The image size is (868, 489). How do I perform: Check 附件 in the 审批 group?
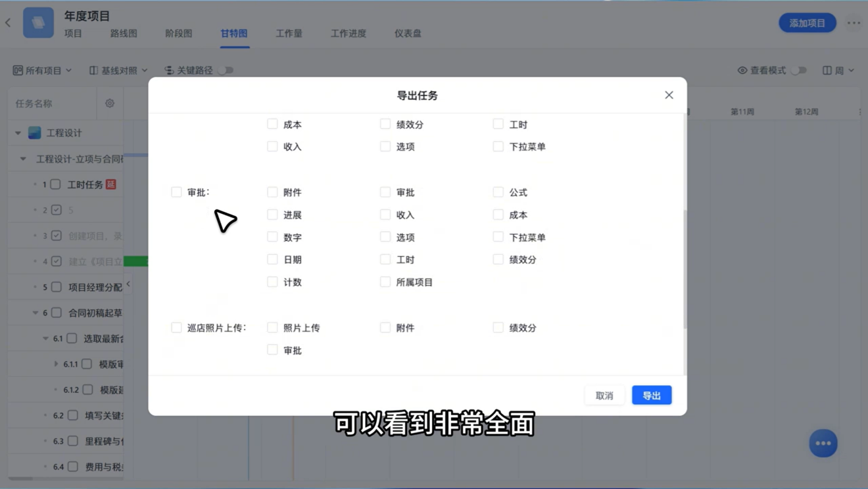pyautogui.click(x=272, y=192)
